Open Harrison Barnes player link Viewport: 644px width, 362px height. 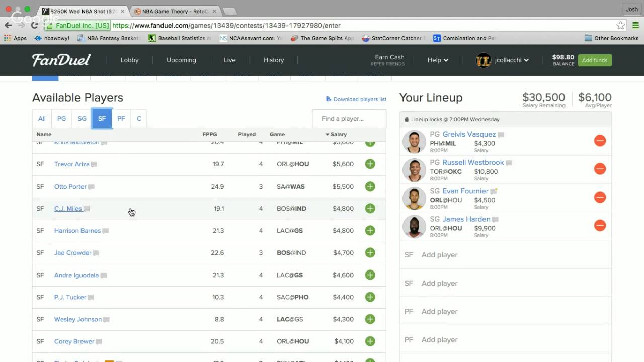coord(77,231)
